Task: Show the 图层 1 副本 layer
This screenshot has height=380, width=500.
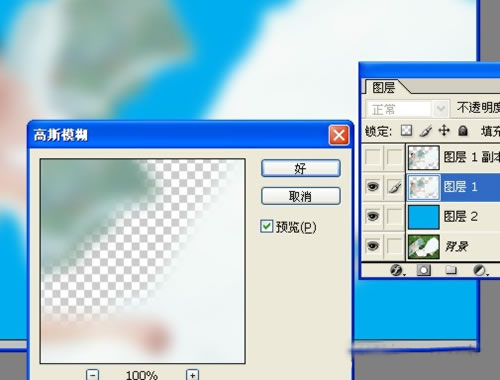Action: [x=372, y=157]
